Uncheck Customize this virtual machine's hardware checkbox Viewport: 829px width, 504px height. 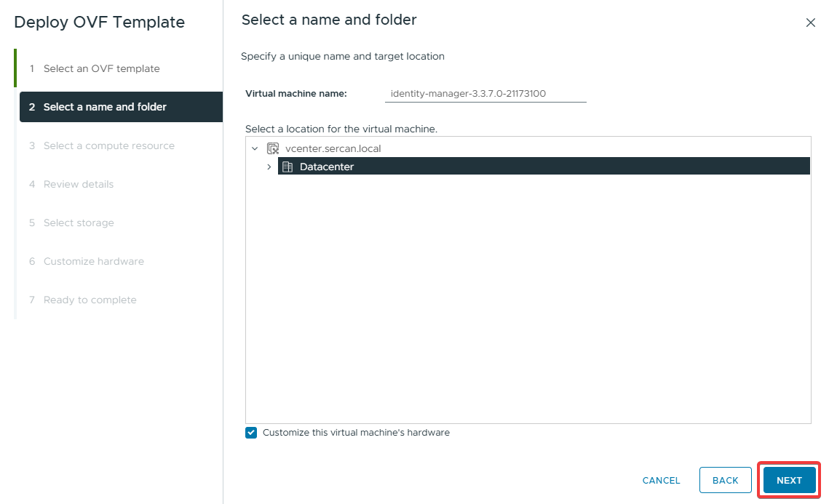coord(251,433)
